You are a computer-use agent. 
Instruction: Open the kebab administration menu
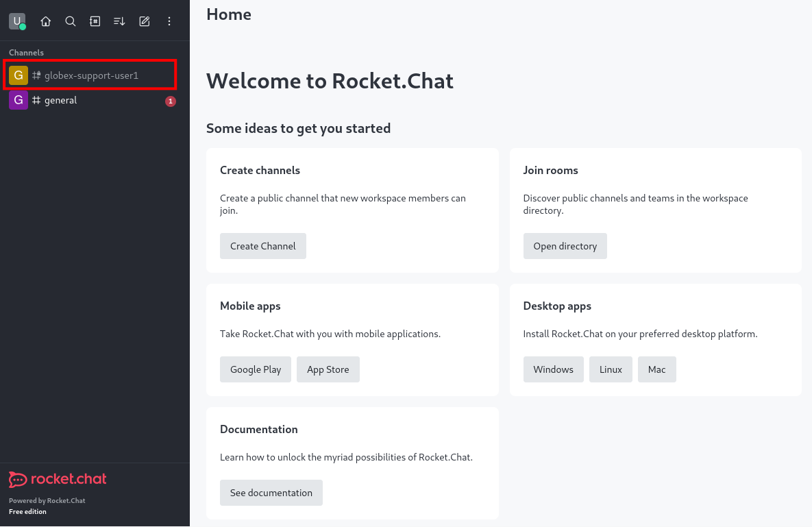point(169,21)
